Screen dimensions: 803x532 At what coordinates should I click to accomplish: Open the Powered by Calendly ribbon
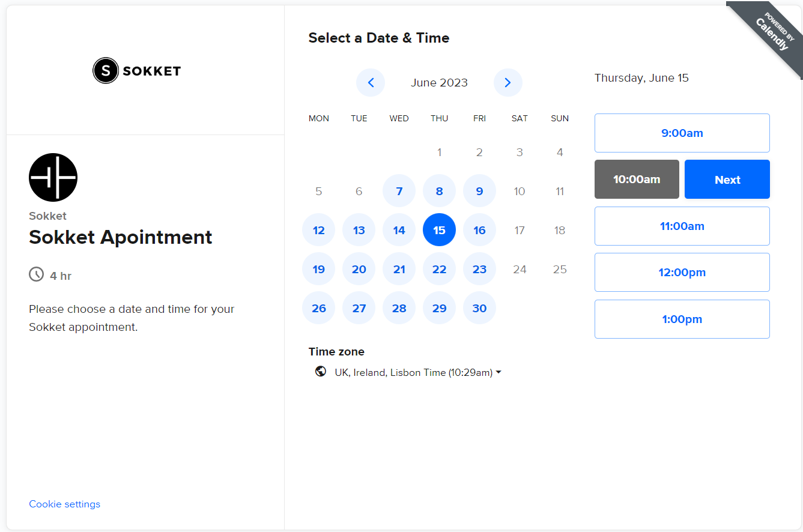771,32
